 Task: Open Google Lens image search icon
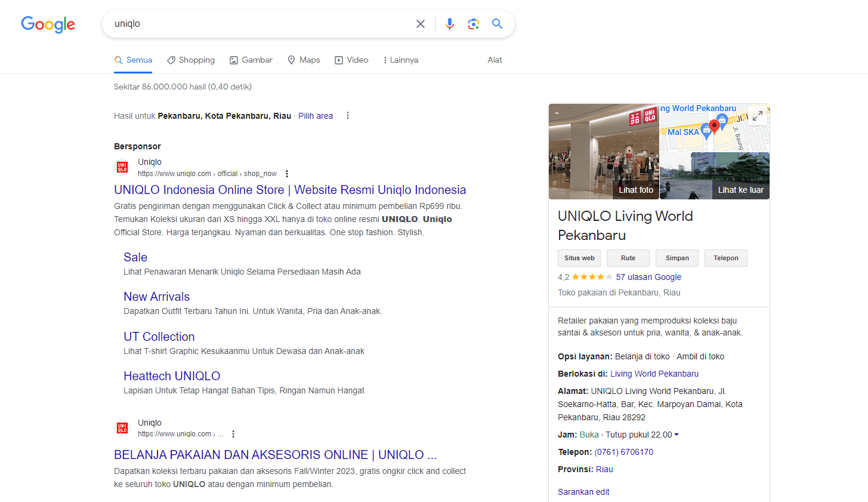(474, 24)
